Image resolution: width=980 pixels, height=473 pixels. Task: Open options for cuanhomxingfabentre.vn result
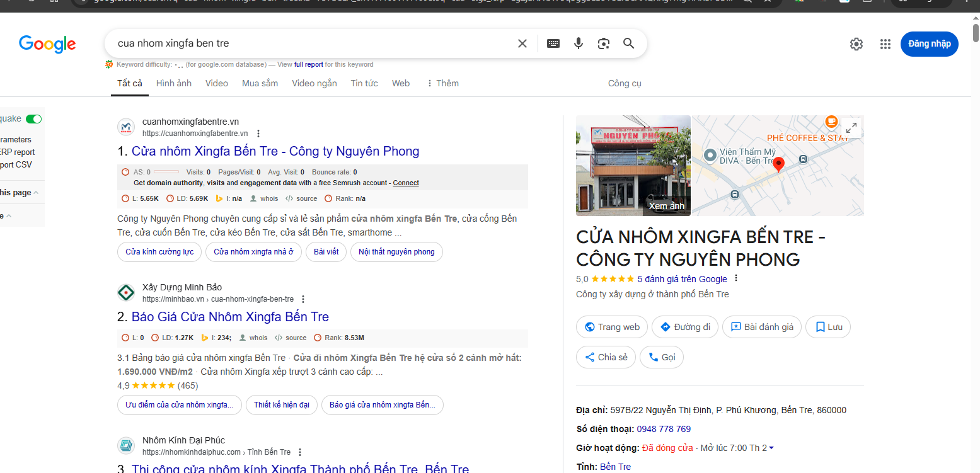point(258,134)
